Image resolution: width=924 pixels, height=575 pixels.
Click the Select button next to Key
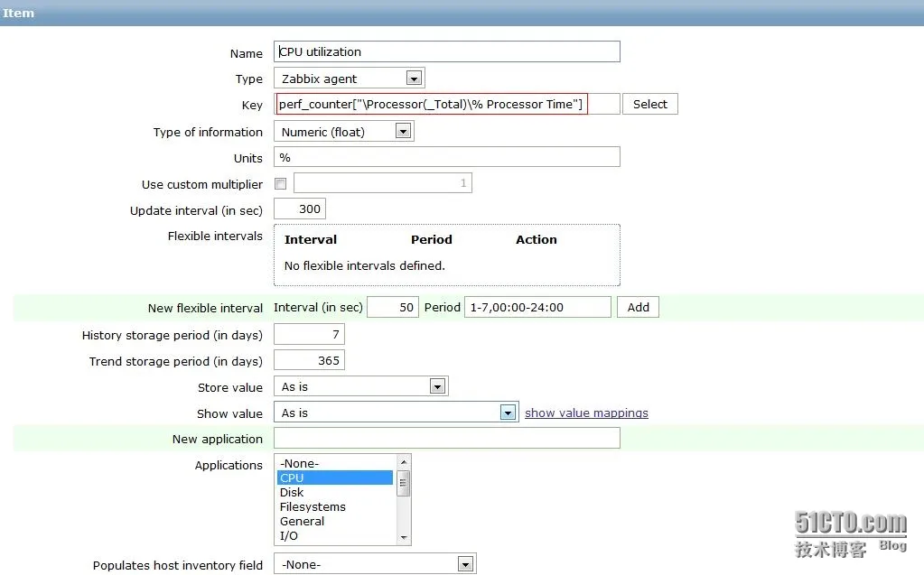pos(650,105)
